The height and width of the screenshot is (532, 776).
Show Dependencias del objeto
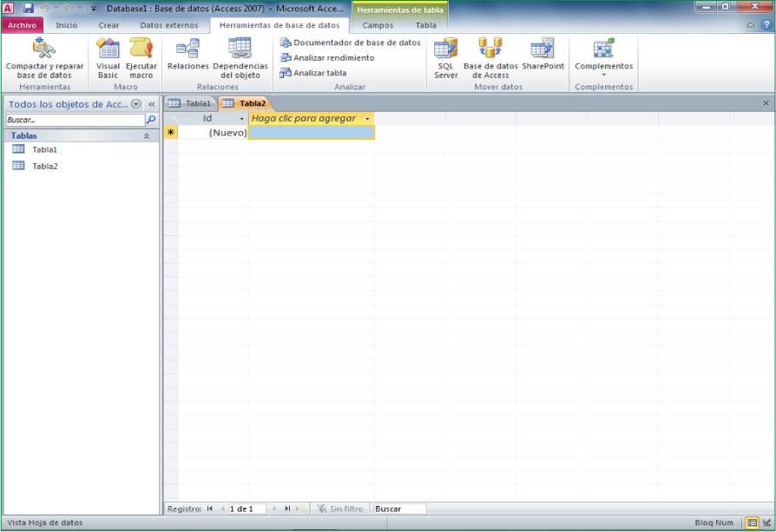(x=240, y=58)
